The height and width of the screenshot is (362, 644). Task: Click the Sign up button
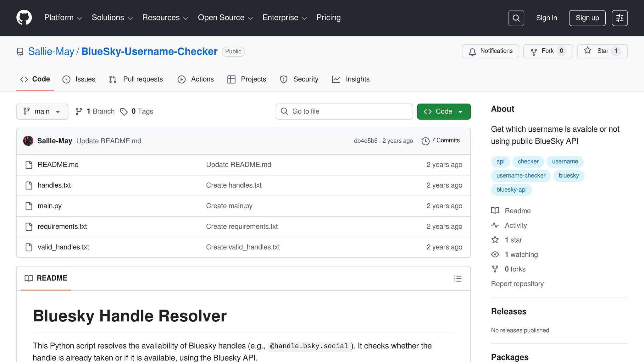point(587,18)
